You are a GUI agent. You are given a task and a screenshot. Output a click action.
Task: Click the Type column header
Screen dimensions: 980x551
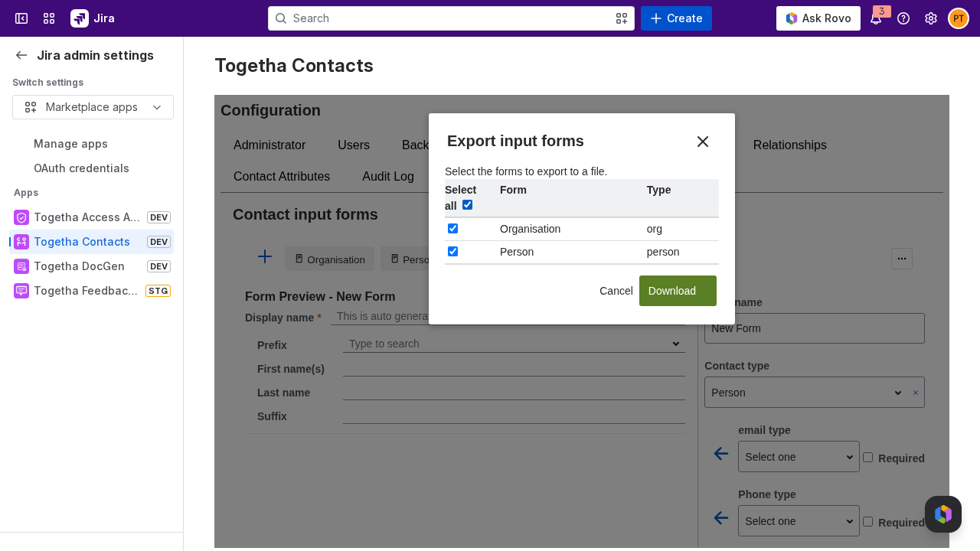658,190
